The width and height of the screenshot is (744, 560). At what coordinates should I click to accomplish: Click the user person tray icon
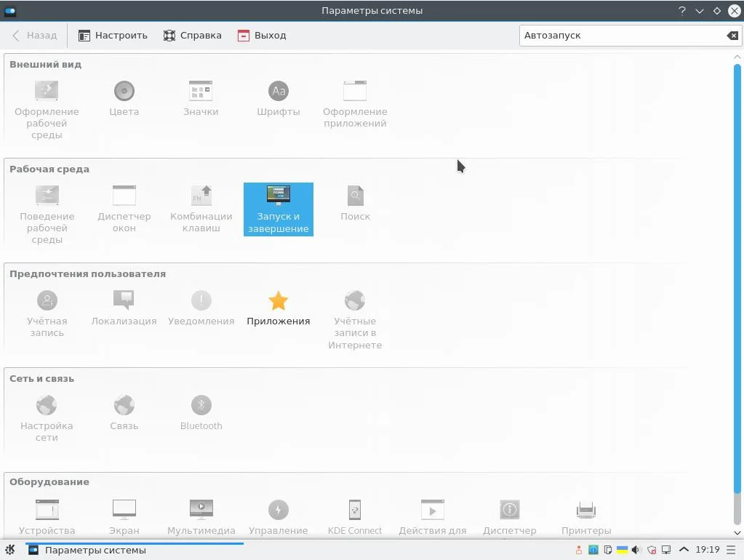tap(579, 550)
